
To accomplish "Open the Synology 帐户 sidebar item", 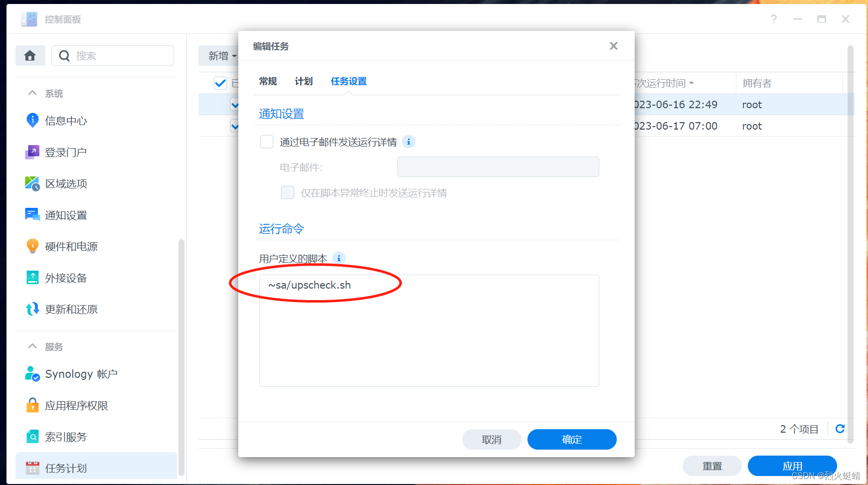I will click(96, 374).
